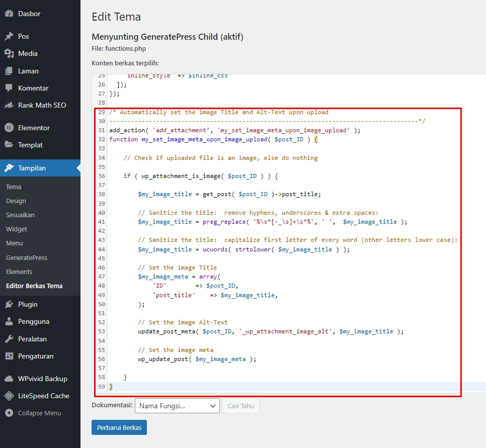The height and width of the screenshot is (448, 486).
Task: Collapse the admin sidebar menu
Action: (x=40, y=413)
